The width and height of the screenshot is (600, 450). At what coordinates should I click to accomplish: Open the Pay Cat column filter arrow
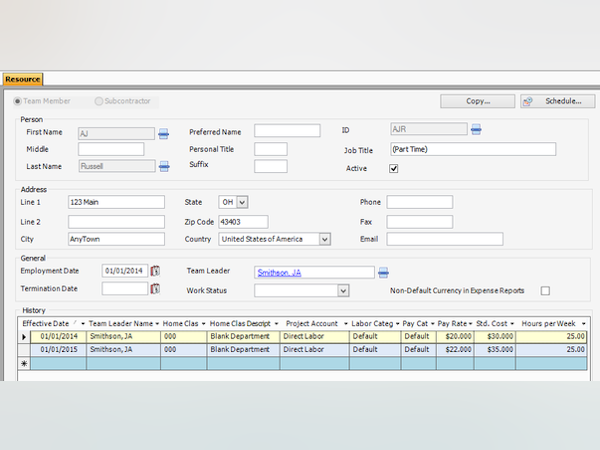click(432, 324)
